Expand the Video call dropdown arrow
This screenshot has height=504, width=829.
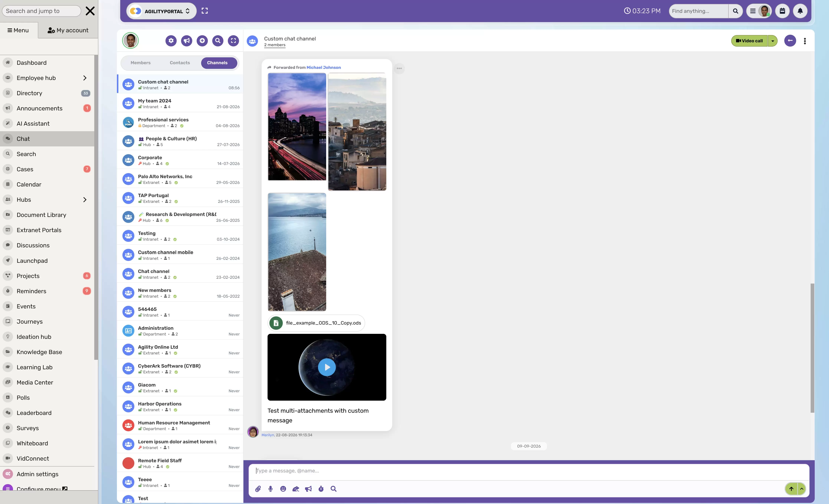[x=773, y=41]
